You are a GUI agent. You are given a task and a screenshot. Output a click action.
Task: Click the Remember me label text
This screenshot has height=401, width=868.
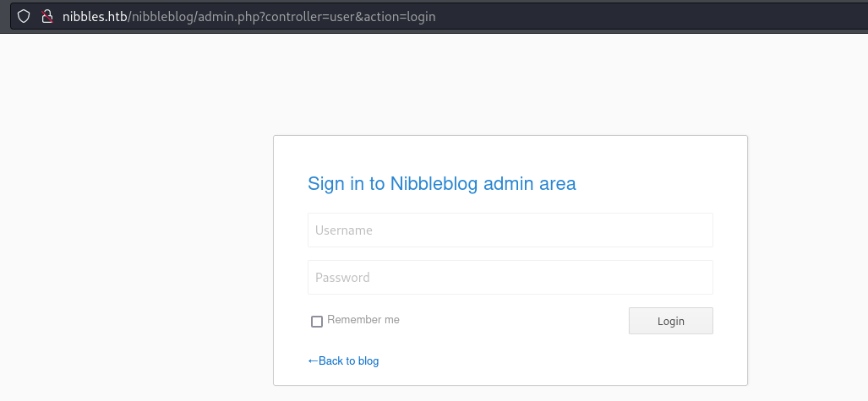click(x=363, y=320)
